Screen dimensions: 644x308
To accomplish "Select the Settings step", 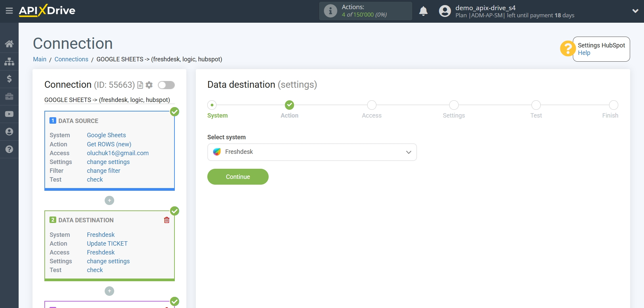I will pos(454,105).
